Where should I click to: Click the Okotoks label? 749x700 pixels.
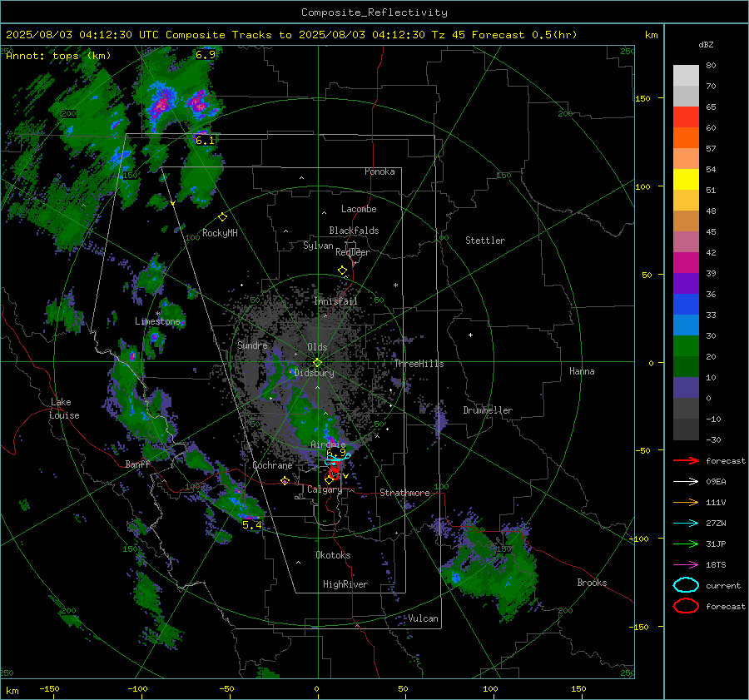click(x=333, y=555)
